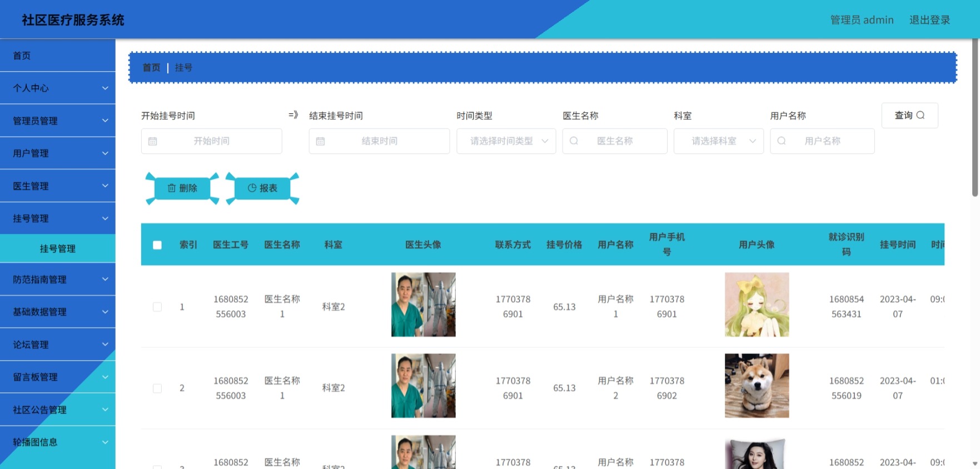The image size is (980, 469).
Task: Click the 结束时间 date input field
Action: click(x=380, y=141)
